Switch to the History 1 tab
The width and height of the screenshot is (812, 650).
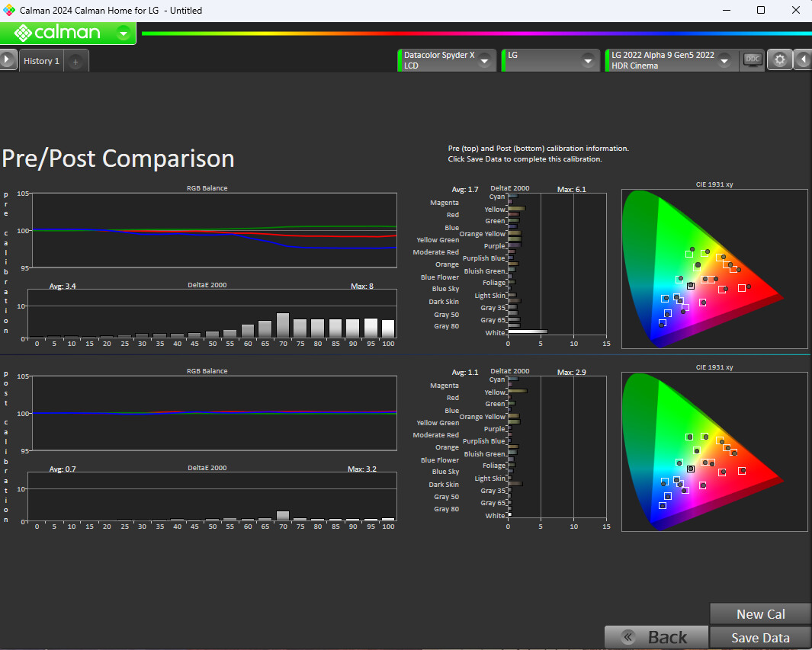[x=41, y=61]
